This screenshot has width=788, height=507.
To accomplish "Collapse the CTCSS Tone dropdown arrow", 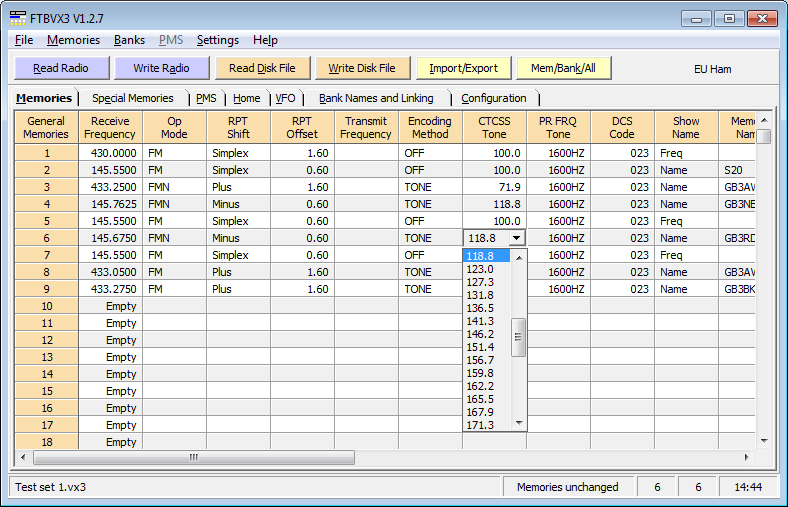I will [516, 238].
